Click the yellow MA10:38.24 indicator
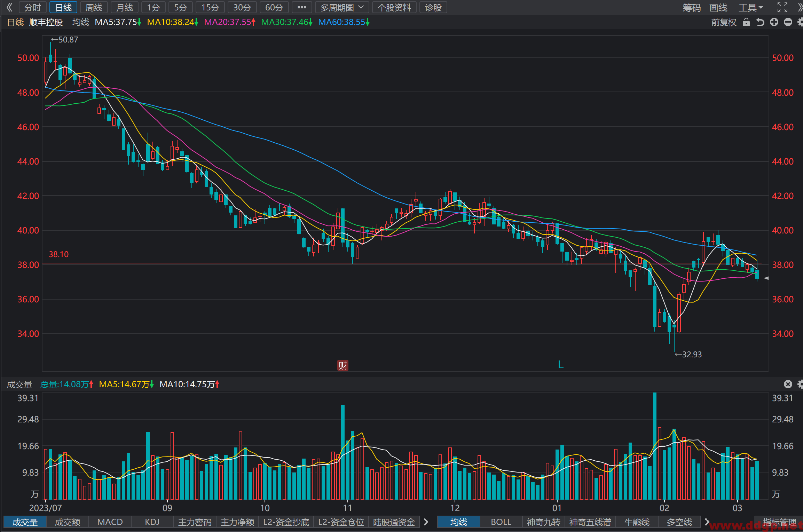The height and width of the screenshot is (532, 803). 173,22
